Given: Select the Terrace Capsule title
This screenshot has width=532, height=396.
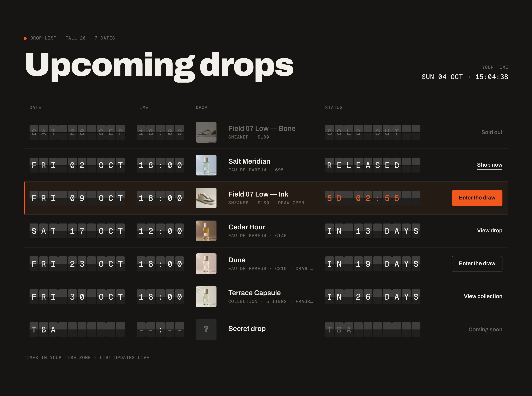Looking at the screenshot, I should pyautogui.click(x=254, y=293).
